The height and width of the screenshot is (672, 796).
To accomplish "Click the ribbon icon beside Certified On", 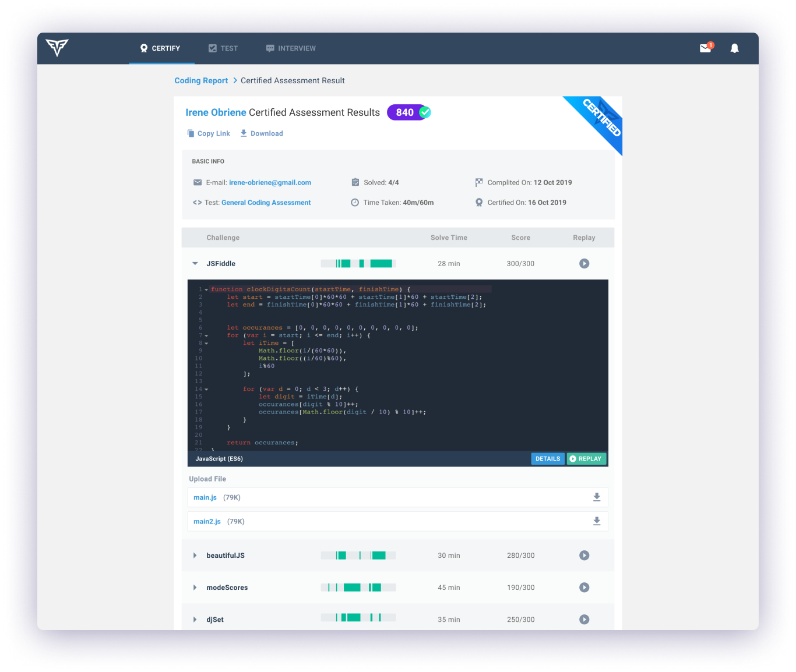I will (x=479, y=203).
